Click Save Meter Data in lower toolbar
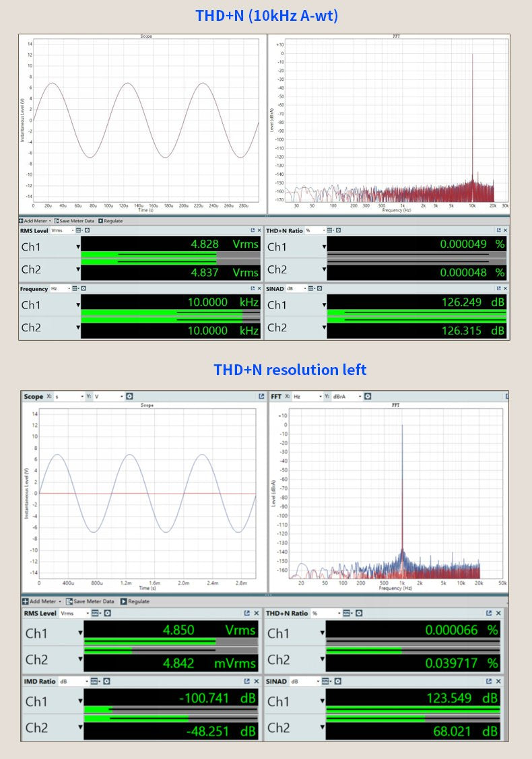Image resolution: width=532 pixels, height=759 pixels. pos(90,601)
